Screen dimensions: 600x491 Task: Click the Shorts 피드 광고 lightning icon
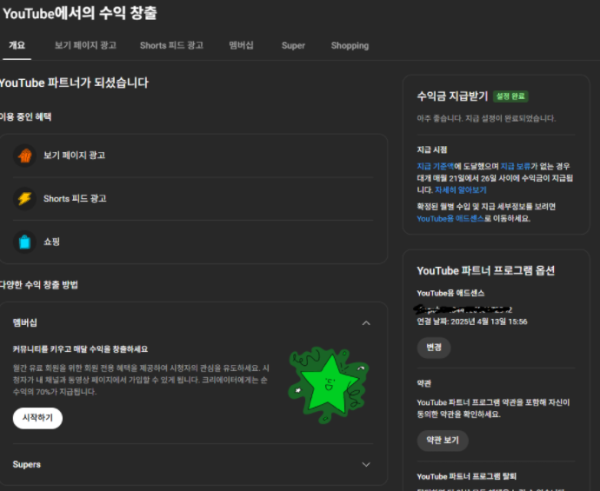click(x=24, y=198)
